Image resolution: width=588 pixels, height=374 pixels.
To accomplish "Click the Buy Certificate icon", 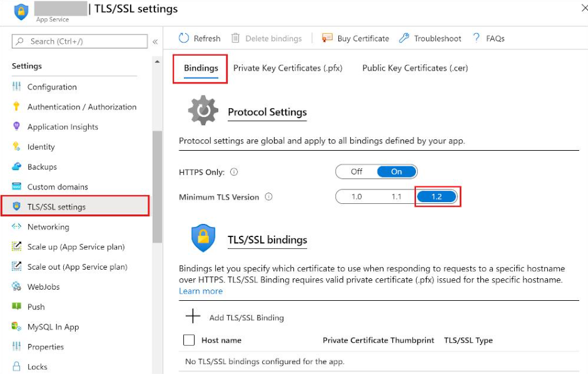I will (x=327, y=38).
